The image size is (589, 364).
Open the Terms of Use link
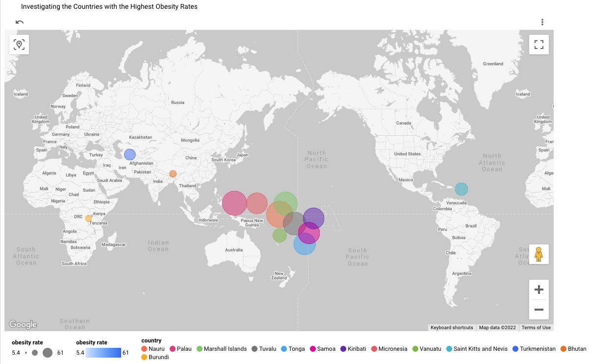(x=536, y=328)
